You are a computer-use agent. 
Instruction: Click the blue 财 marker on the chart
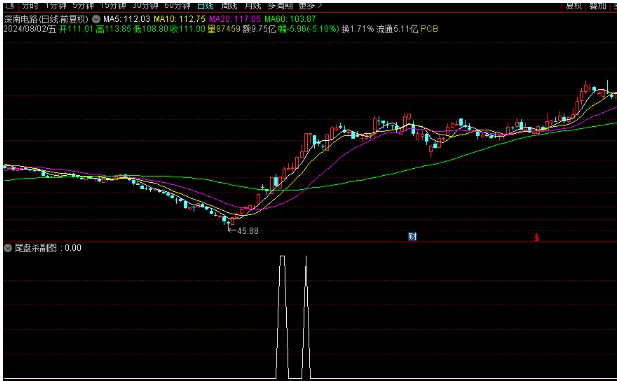[412, 237]
